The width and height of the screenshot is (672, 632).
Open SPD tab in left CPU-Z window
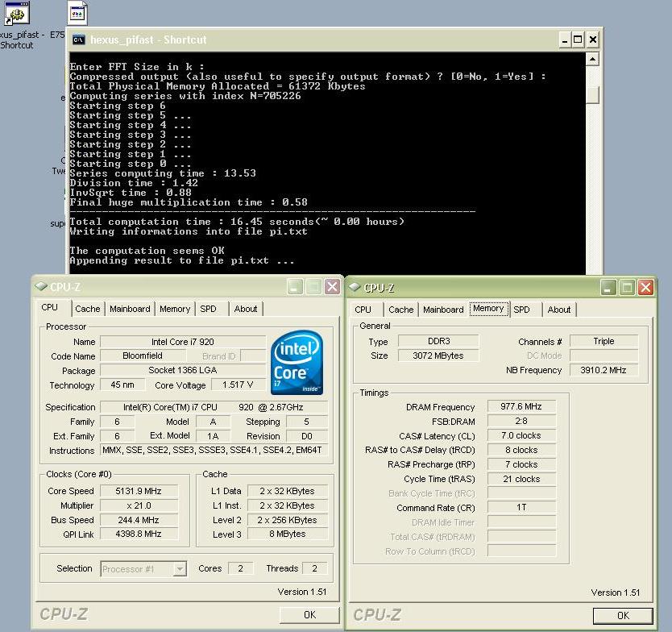208,309
